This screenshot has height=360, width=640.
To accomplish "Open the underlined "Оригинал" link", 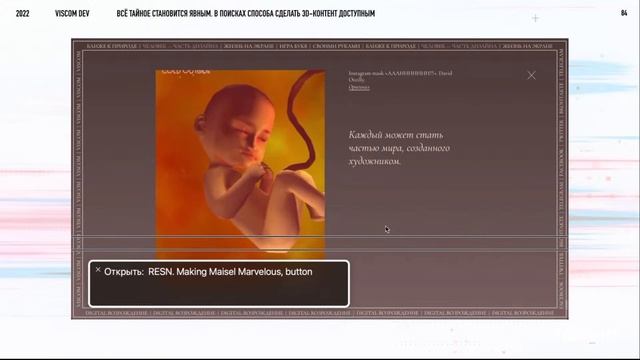I will click(x=359, y=87).
